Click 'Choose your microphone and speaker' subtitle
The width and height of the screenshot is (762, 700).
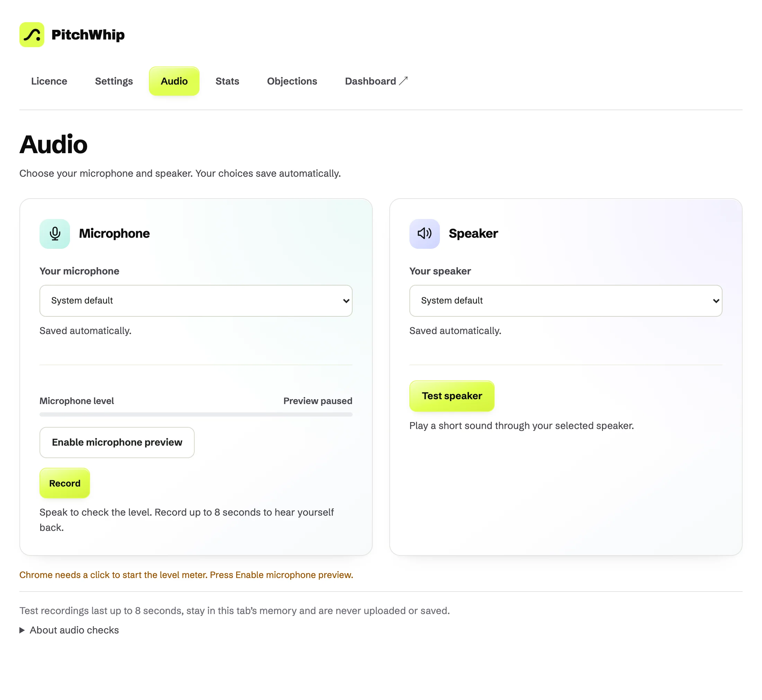180,174
